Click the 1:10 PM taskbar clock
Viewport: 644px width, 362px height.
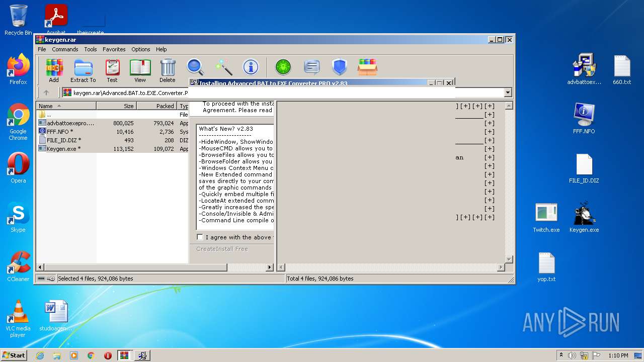coord(618,355)
